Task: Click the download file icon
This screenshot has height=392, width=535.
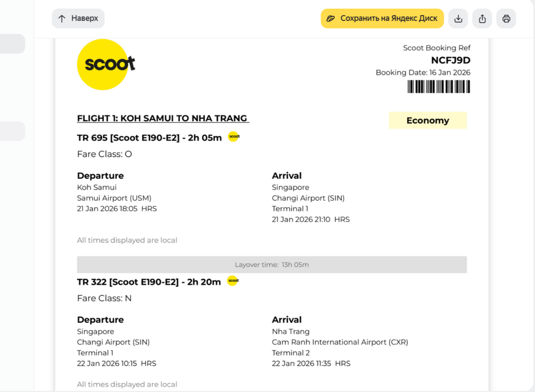Action: tap(458, 18)
